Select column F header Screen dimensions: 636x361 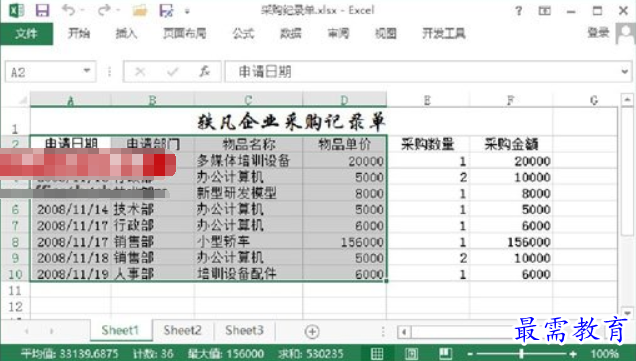click(x=511, y=100)
